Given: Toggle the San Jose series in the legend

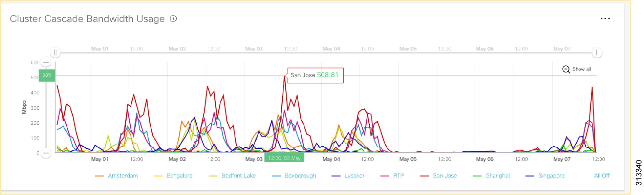Looking at the screenshot, I should coord(438,176).
